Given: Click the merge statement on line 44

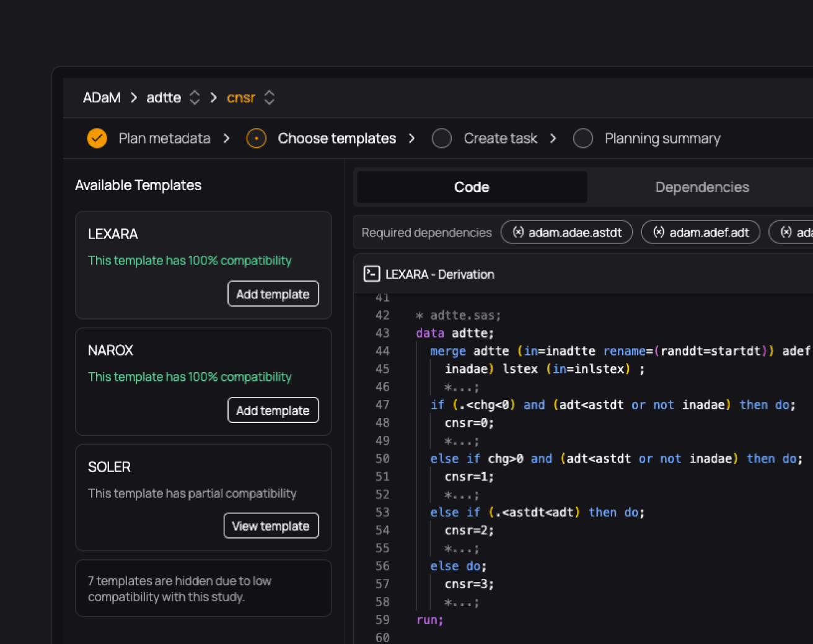Looking at the screenshot, I should point(620,351).
